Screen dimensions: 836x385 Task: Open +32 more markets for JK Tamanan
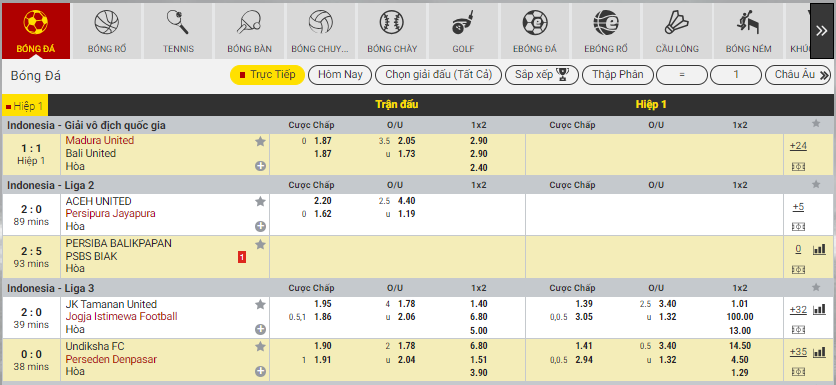(x=798, y=309)
